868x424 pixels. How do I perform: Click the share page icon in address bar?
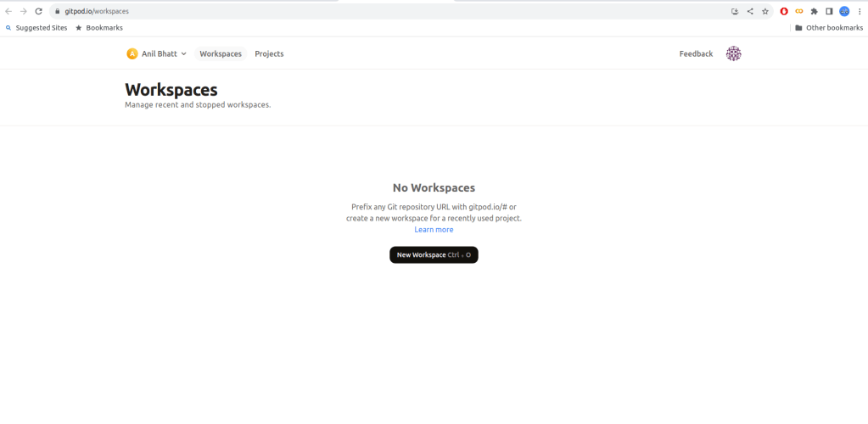(x=750, y=11)
